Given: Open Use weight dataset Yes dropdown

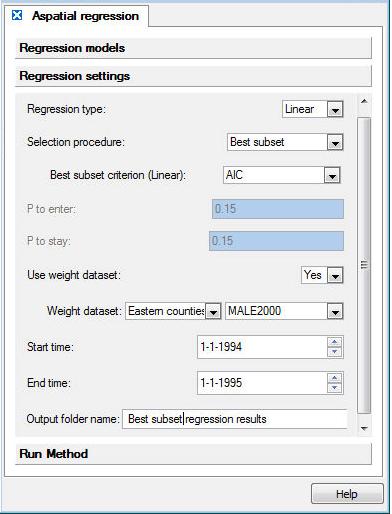Looking at the screenshot, I should click(x=322, y=275).
